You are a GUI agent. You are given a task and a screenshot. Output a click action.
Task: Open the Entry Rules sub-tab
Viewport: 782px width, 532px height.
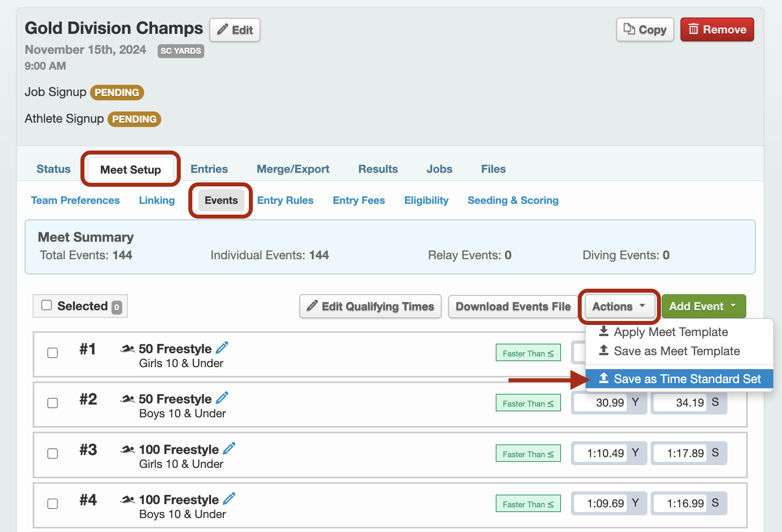pos(285,200)
